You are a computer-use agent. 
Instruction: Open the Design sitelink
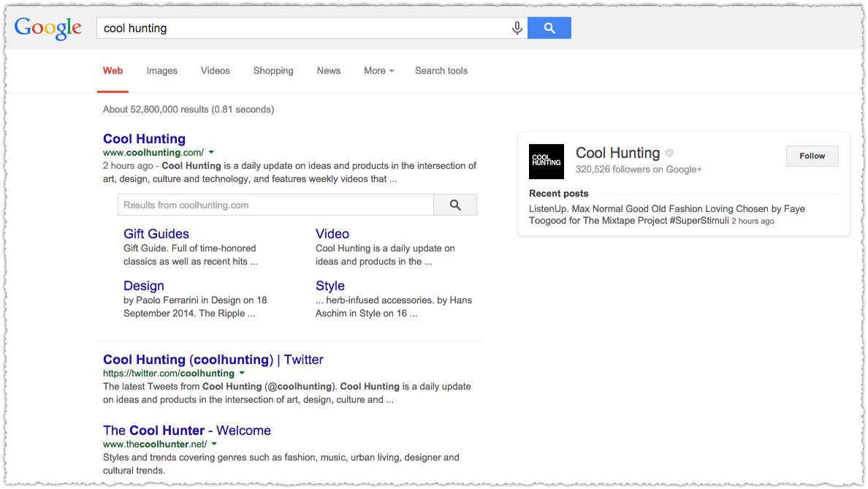click(x=144, y=286)
